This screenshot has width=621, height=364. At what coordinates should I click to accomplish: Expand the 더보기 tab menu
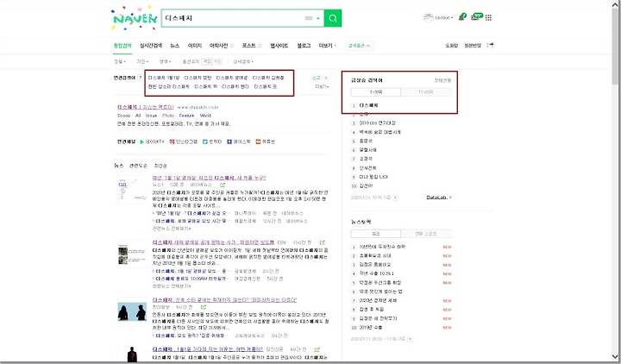(x=327, y=46)
